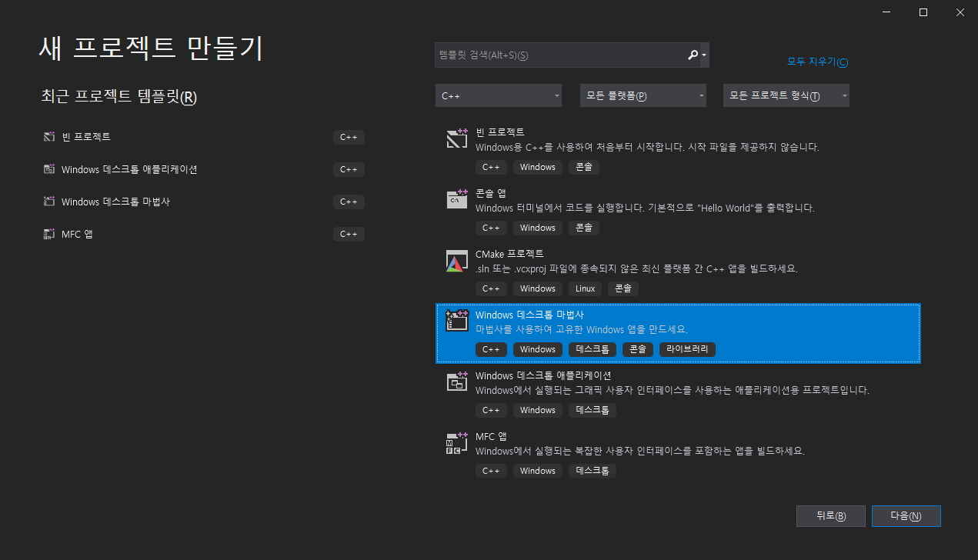Select Windows 데스크톱 마법사 in recent templates
978x560 pixels.
tap(115, 202)
